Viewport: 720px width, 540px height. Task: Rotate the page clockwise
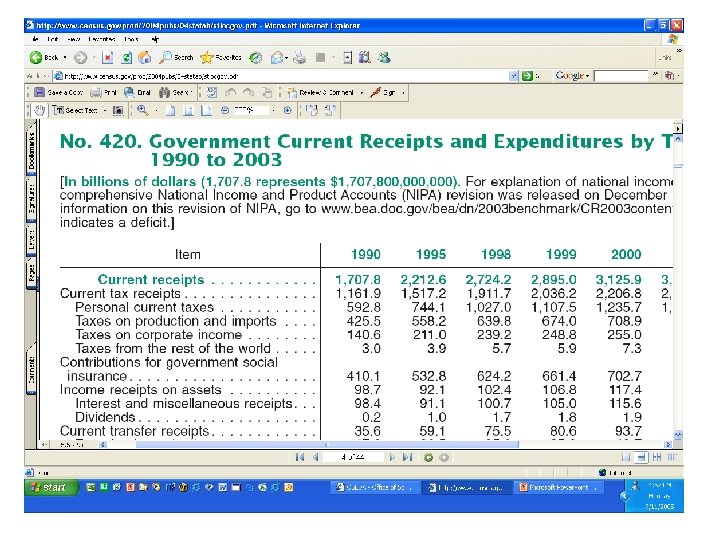(312, 110)
